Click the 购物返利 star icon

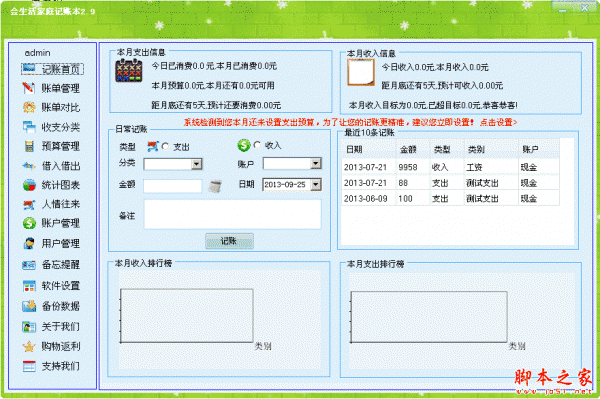coord(29,347)
